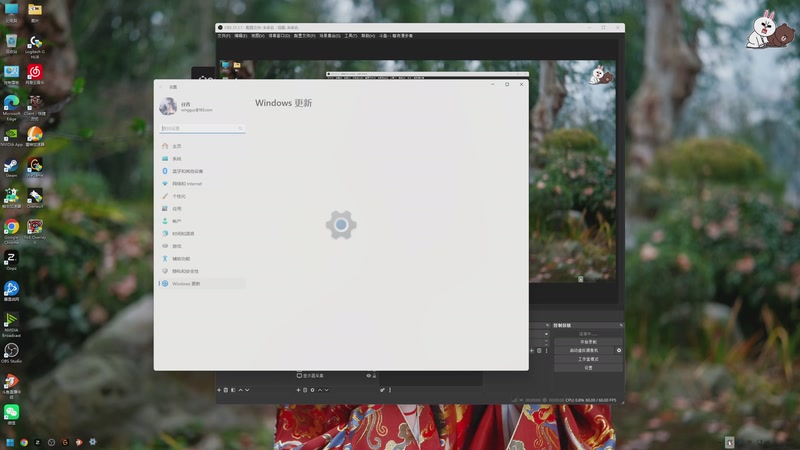This screenshot has width=800, height=450.
Task: Adjust transition duration stepper in OBS
Action: tap(546, 342)
